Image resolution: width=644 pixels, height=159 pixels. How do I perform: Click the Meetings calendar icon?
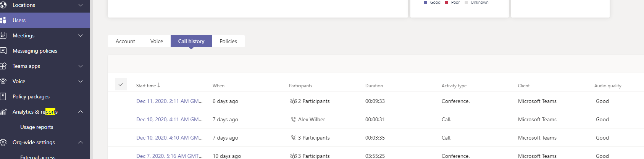click(x=3, y=35)
